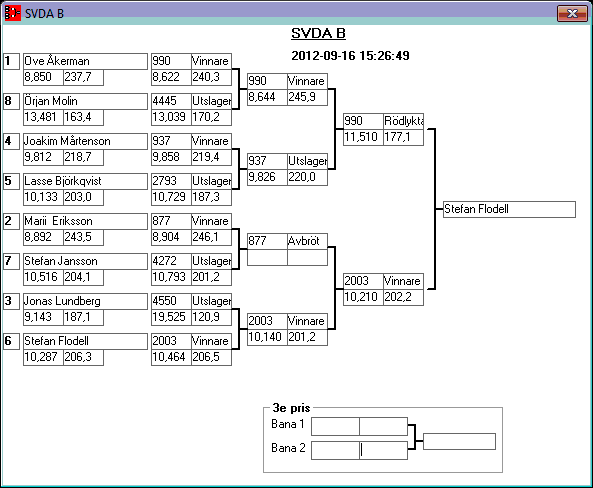Select the Örjan Molin name box
This screenshot has width=593, height=488.
(x=85, y=101)
